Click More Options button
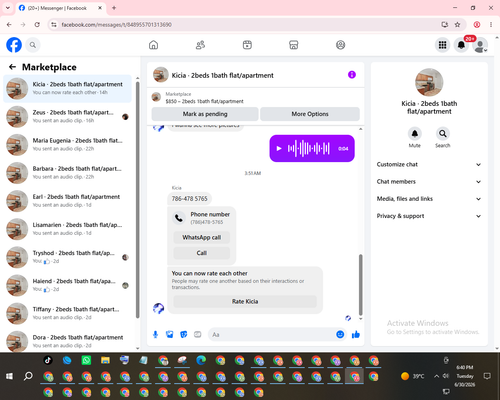 pyautogui.click(x=310, y=114)
